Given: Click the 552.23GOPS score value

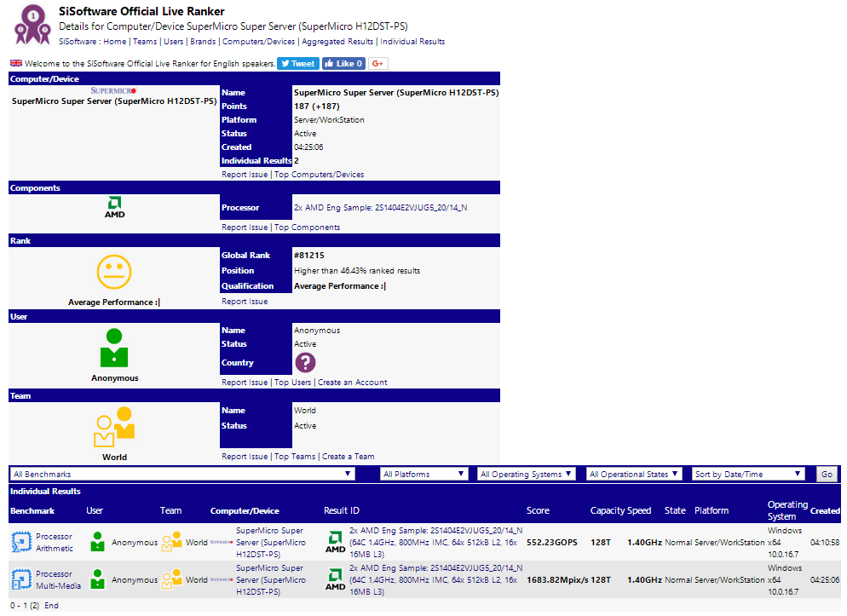Looking at the screenshot, I should tap(552, 542).
